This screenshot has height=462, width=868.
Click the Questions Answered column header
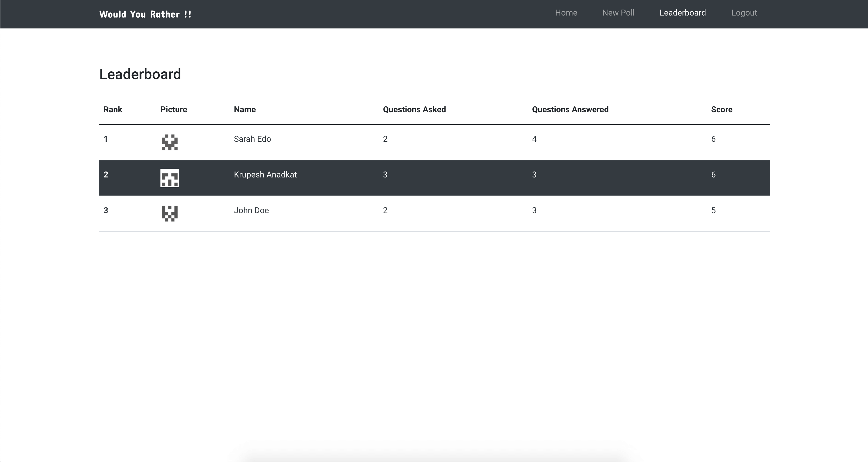pos(570,109)
